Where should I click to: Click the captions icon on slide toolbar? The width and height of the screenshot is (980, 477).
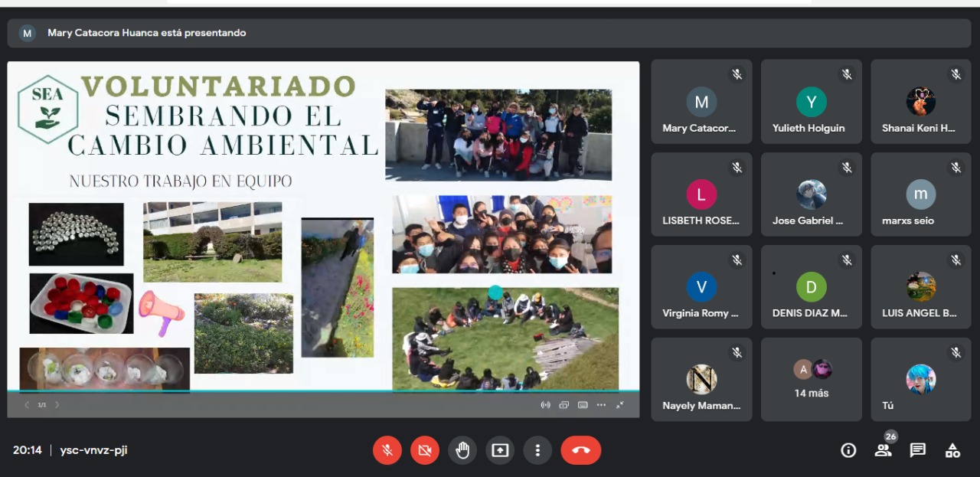pos(583,405)
